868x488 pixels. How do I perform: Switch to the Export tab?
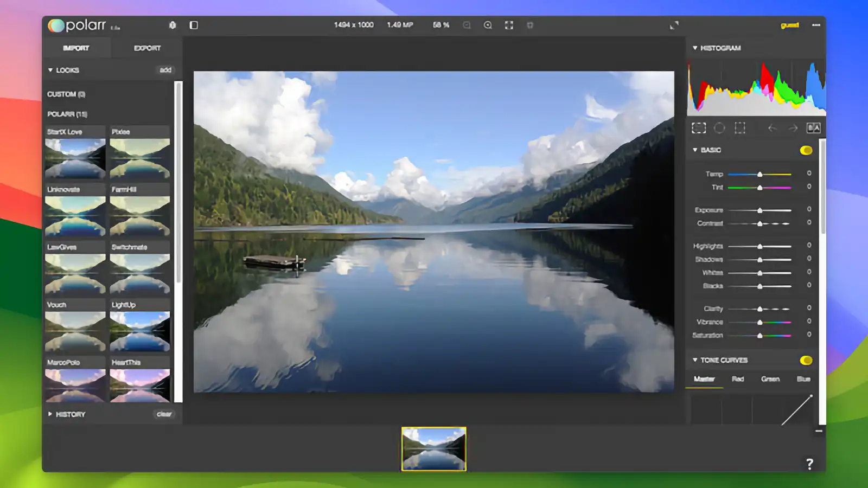pos(147,48)
